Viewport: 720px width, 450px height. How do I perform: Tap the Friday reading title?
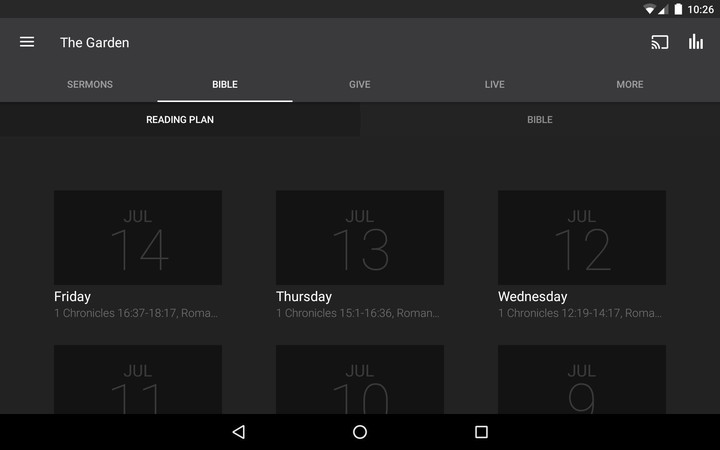click(x=73, y=297)
